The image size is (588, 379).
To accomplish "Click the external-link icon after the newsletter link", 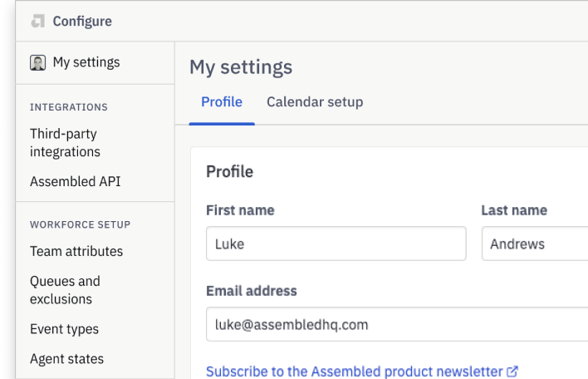I will (x=512, y=372).
